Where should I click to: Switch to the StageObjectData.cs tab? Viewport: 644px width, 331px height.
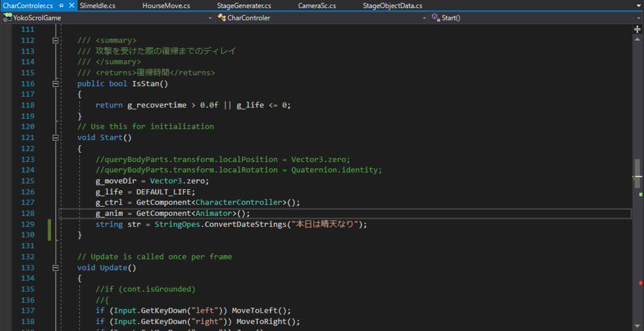pos(392,6)
